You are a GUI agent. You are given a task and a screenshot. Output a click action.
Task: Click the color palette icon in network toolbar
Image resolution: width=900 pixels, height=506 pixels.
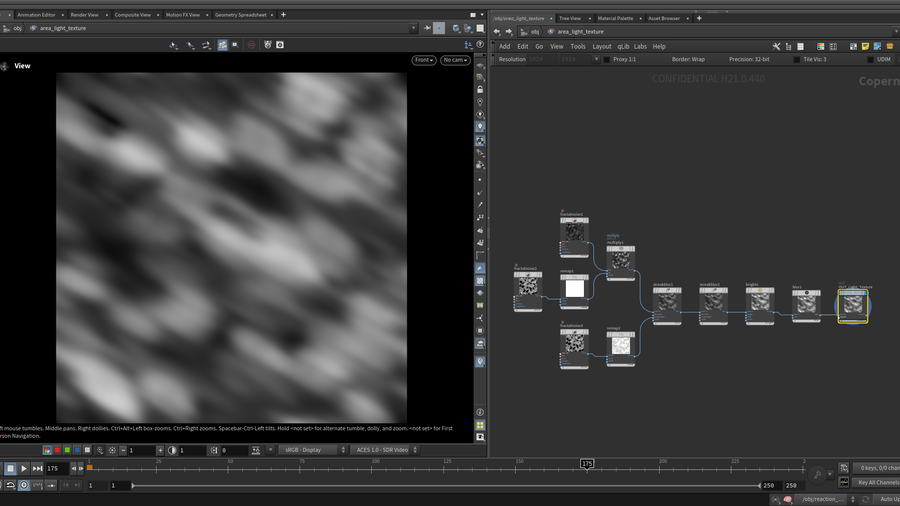point(821,46)
